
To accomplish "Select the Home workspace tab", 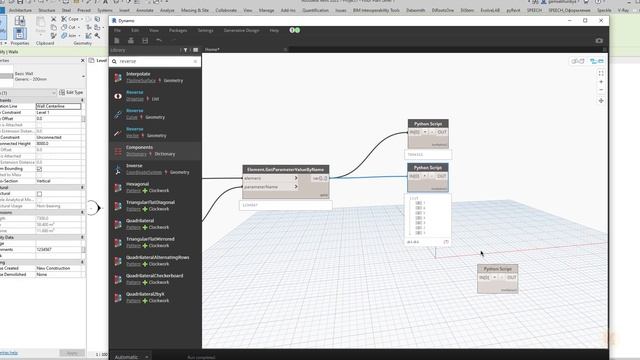I will point(212,49).
